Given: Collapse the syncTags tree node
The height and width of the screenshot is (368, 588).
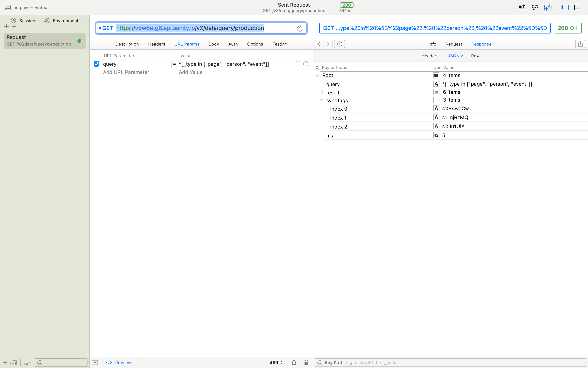Looking at the screenshot, I should coord(321,100).
